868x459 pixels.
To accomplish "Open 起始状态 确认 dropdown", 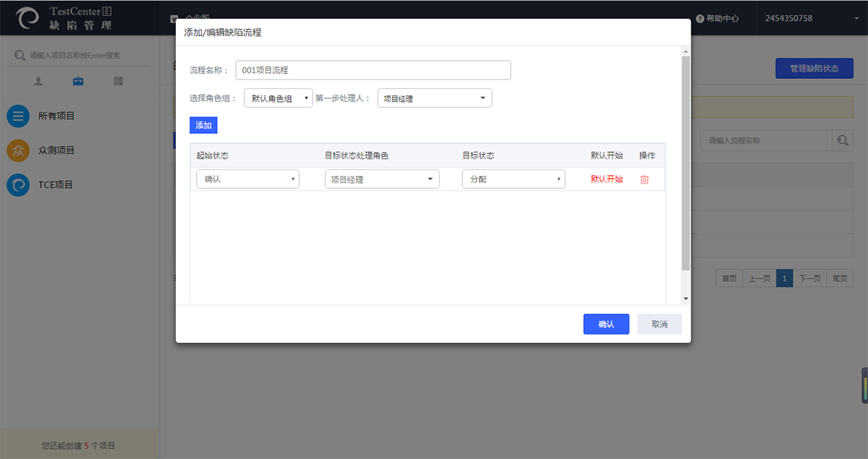I will 247,179.
